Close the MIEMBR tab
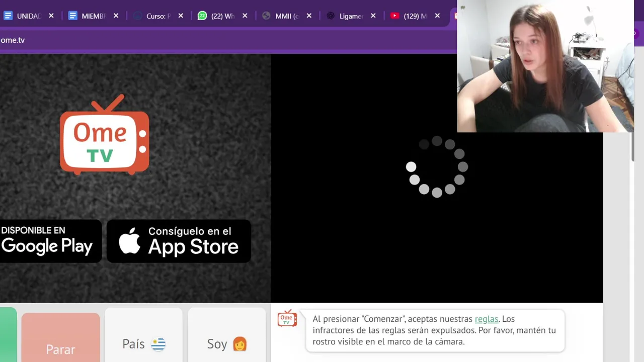 pyautogui.click(x=116, y=16)
